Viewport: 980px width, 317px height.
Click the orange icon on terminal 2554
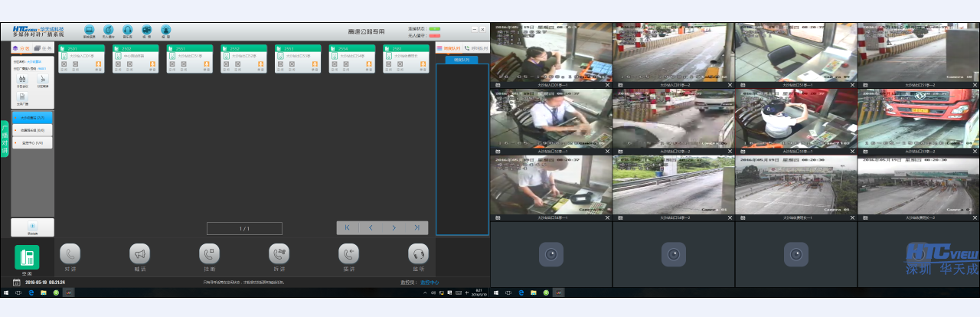(370, 64)
